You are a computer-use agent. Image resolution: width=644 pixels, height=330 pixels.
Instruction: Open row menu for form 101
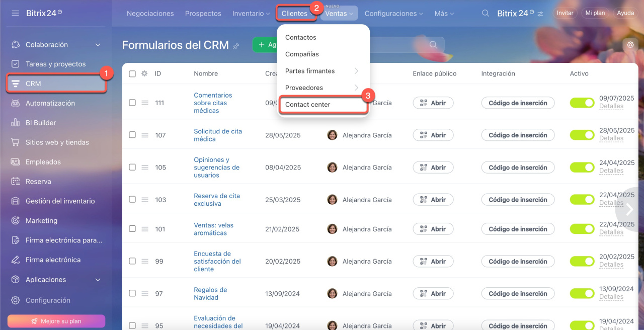tap(144, 229)
